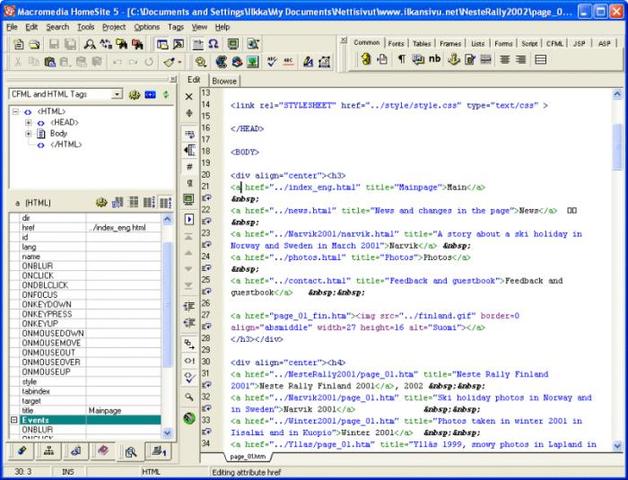
Task: Collapse the HTML node in tag tree
Action: pos(16,112)
